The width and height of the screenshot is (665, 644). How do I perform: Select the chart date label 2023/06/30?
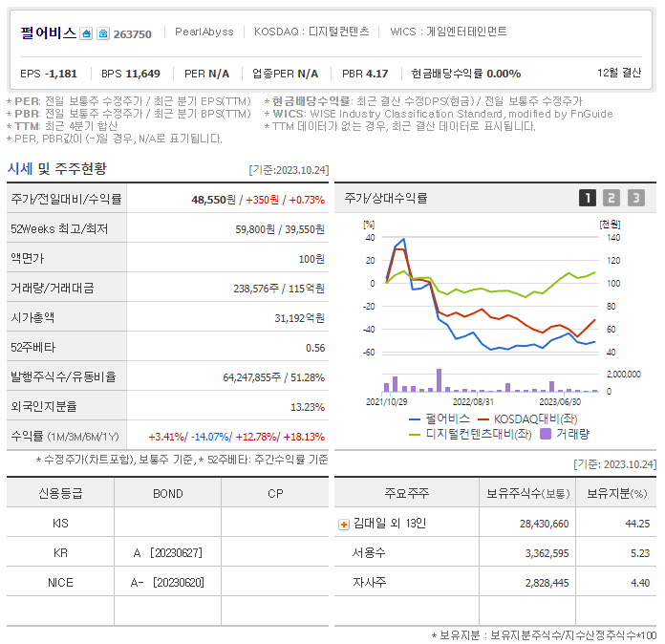click(x=560, y=401)
